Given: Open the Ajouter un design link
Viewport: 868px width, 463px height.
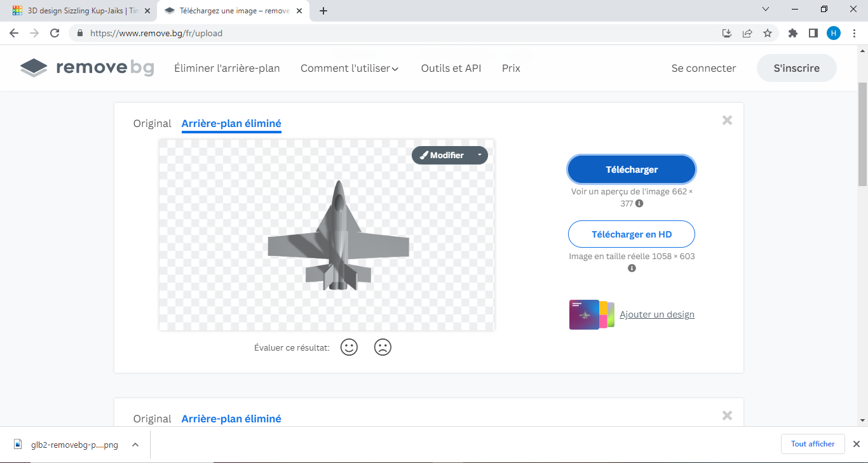Looking at the screenshot, I should [657, 314].
